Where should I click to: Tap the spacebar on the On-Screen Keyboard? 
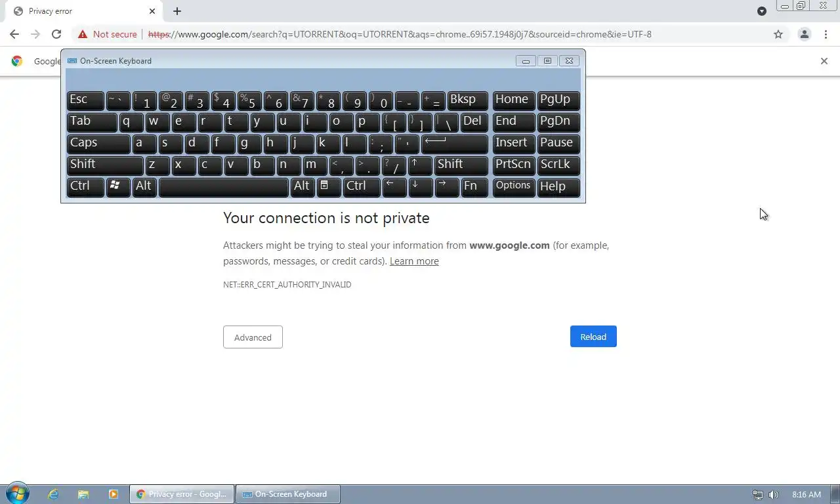[223, 187]
